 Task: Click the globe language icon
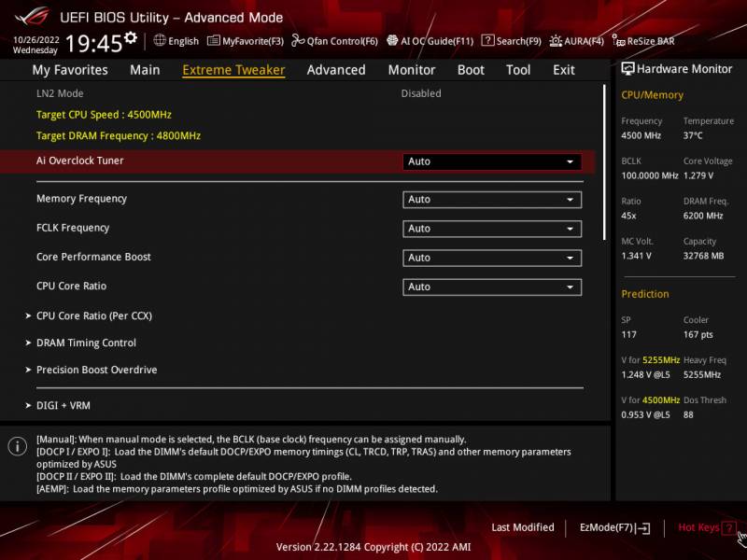[160, 40]
